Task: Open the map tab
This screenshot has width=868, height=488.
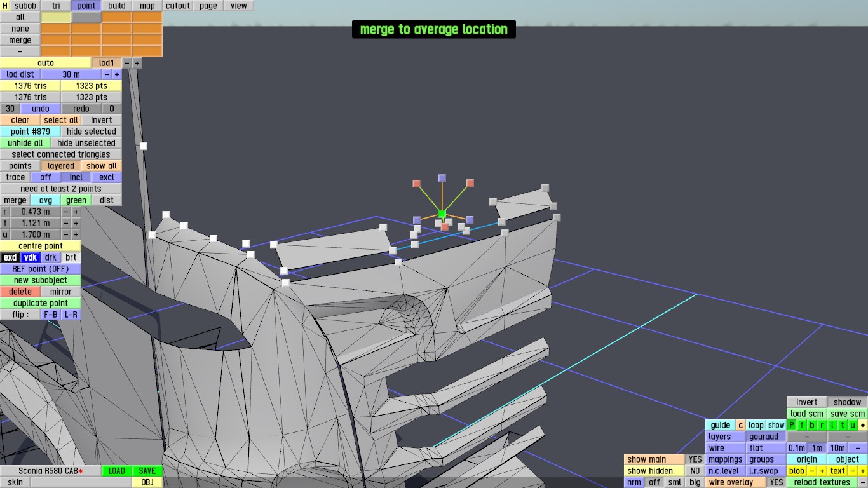Action: click(147, 6)
